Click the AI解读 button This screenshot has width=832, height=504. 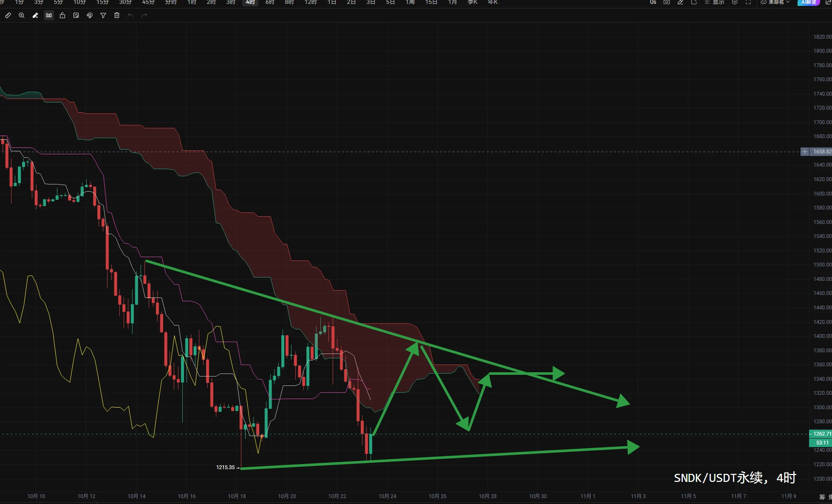point(809,2)
